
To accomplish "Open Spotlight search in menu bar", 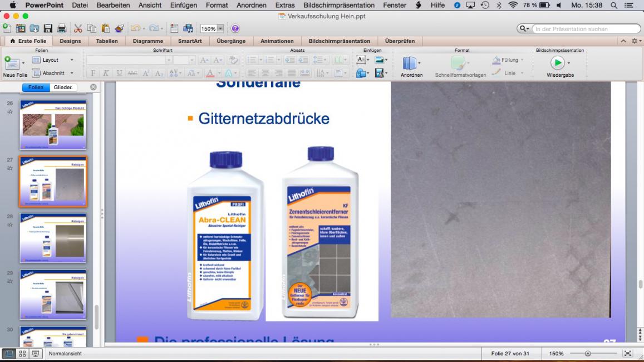I will tap(613, 6).
